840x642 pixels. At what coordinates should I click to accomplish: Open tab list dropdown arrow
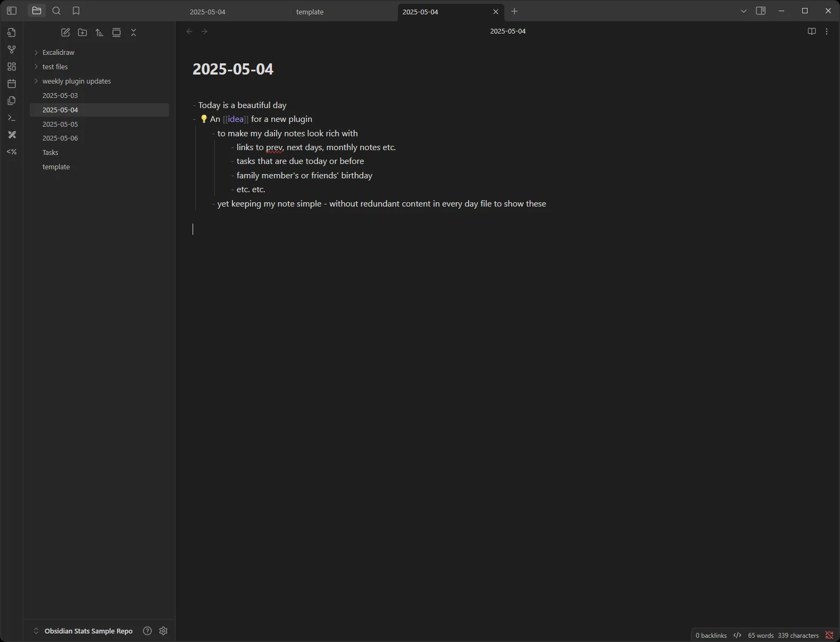744,11
